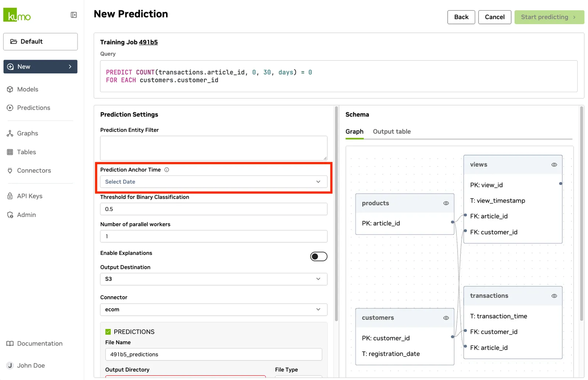Click the Connectors plug icon
This screenshot has height=380, width=588.
(x=10, y=170)
